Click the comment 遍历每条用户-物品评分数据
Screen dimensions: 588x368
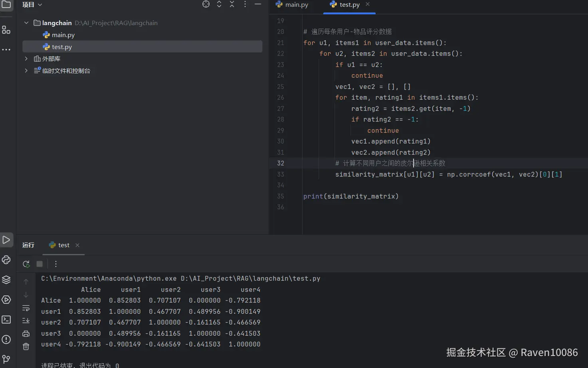[347, 31]
